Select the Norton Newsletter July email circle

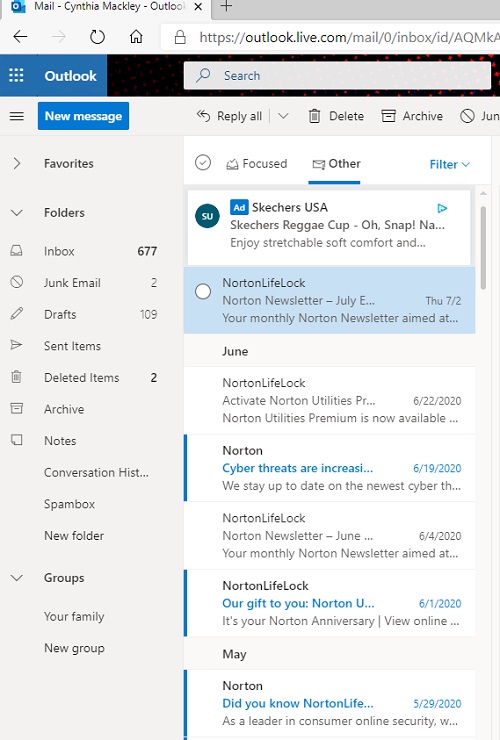(x=203, y=291)
